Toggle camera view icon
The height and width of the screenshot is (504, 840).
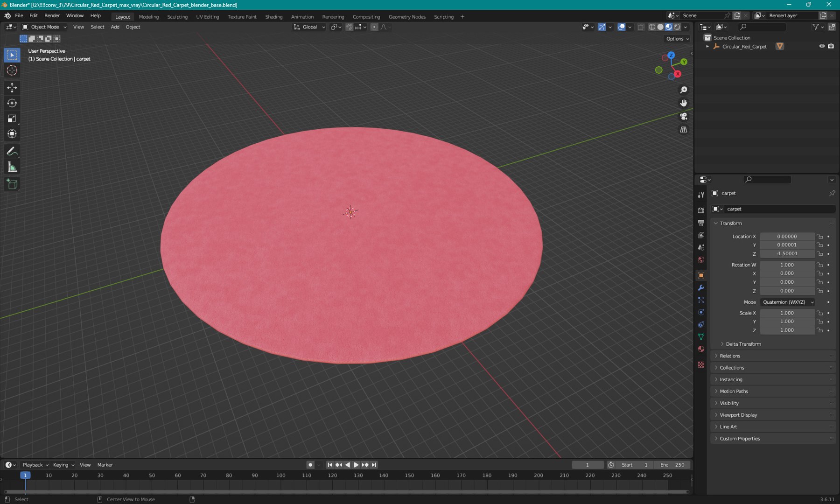[x=684, y=116]
